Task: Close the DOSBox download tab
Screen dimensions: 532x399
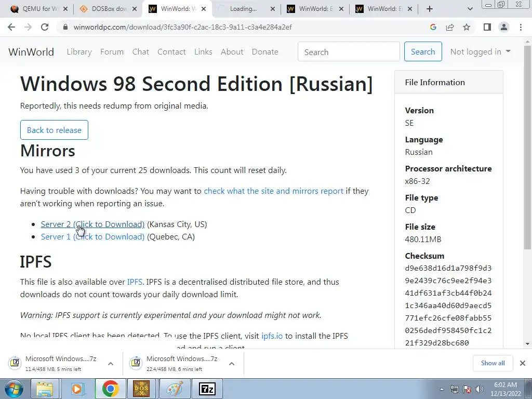Action: (135, 9)
